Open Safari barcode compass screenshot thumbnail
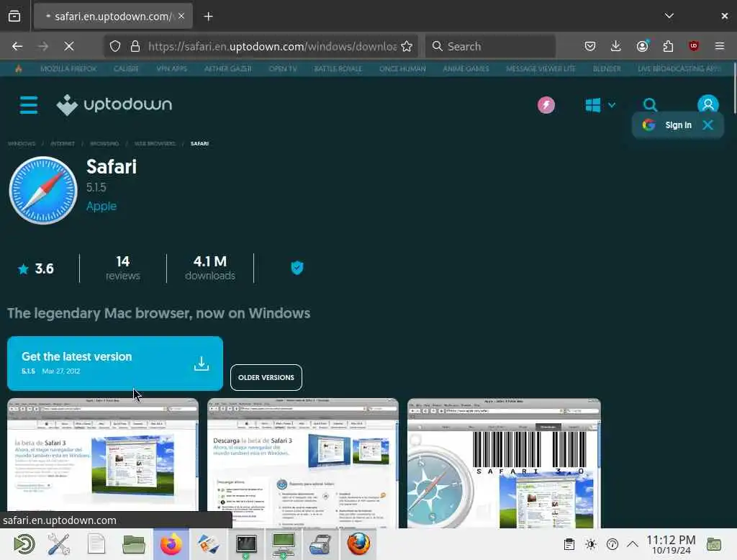 click(504, 463)
